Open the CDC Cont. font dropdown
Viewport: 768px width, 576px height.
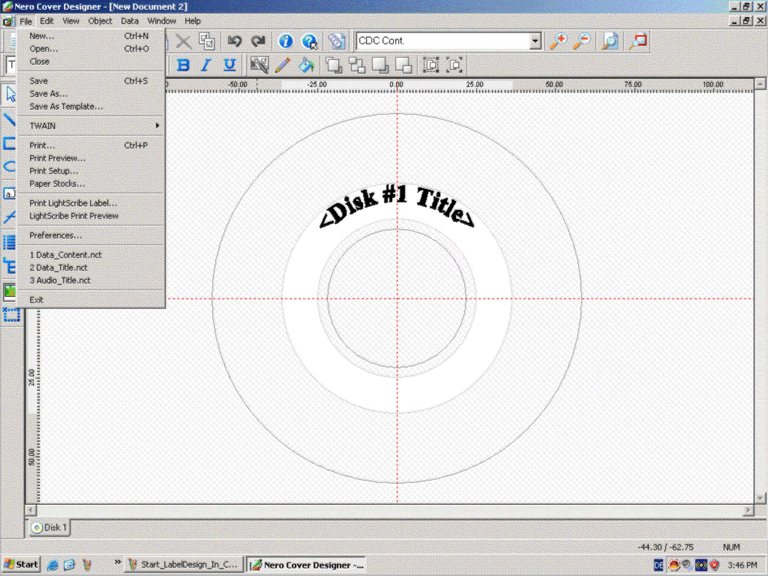pyautogui.click(x=535, y=41)
